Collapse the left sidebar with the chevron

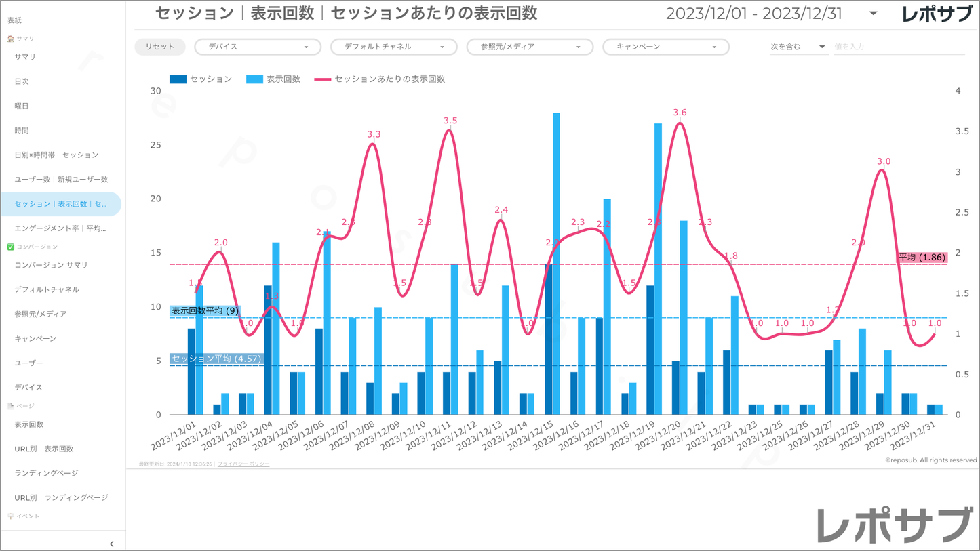[x=111, y=544]
